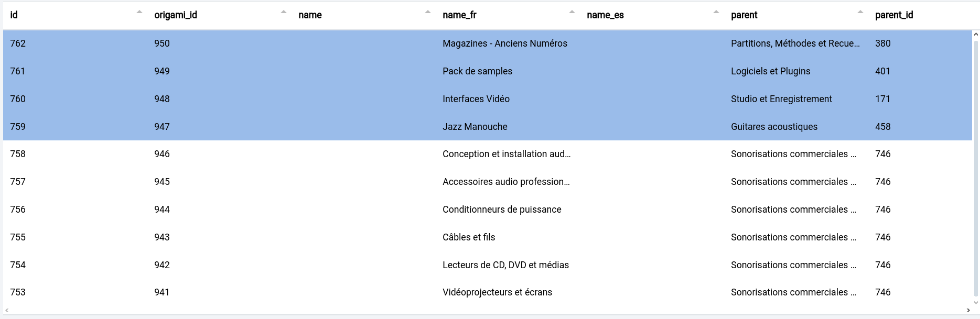Click the scroll left arrow at the bottom
980x319 pixels.
click(x=7, y=311)
